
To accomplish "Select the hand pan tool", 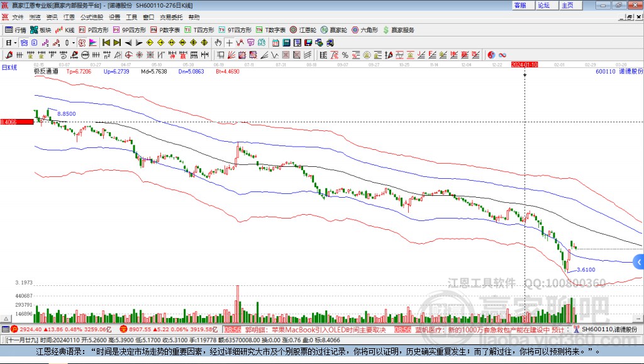I will point(218,43).
